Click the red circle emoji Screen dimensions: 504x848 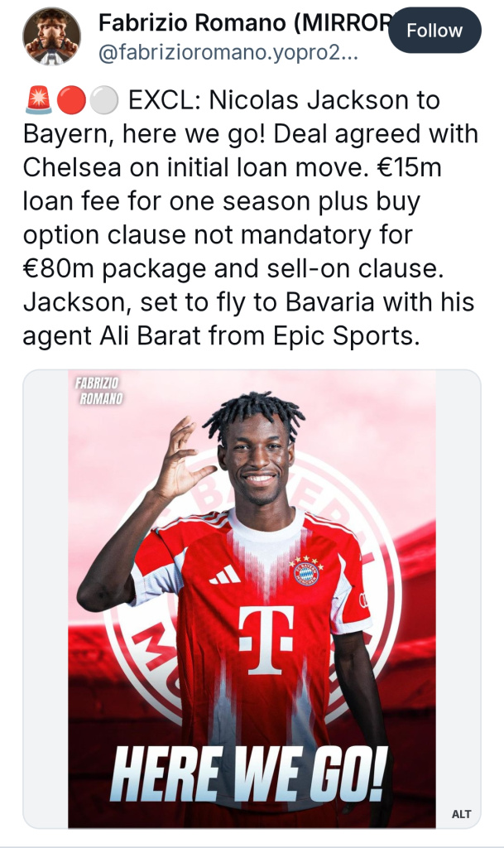pos(71,100)
